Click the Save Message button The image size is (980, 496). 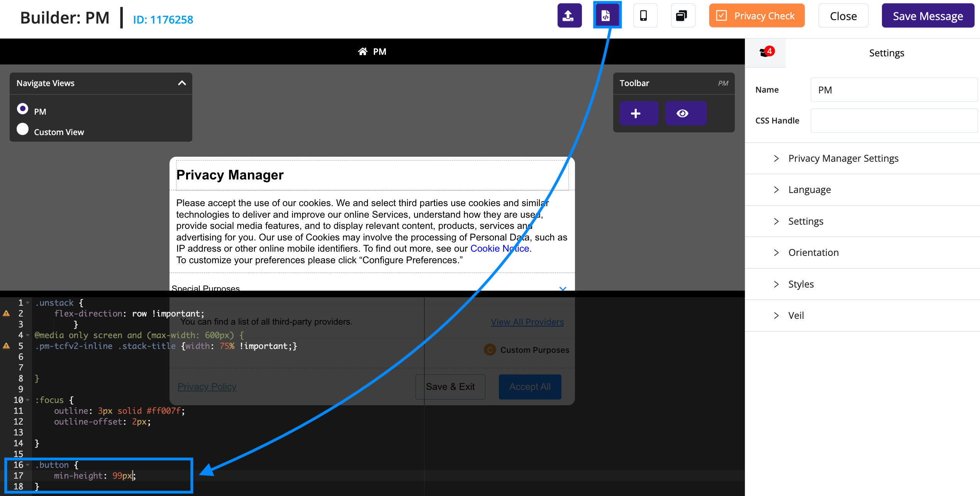pyautogui.click(x=927, y=16)
